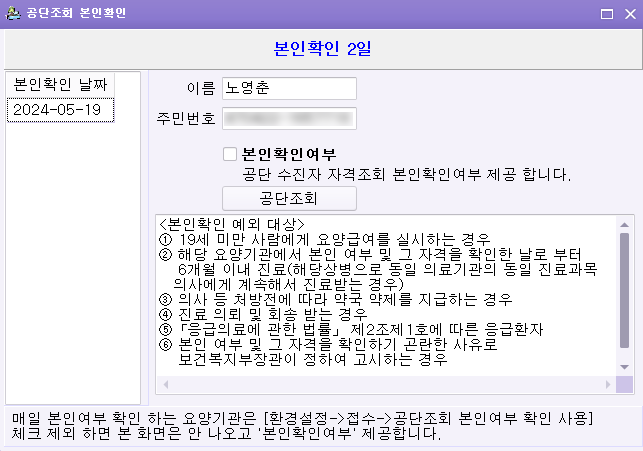
Task: Click the vertical scrollbar thumb in notes box
Action: 624,290
